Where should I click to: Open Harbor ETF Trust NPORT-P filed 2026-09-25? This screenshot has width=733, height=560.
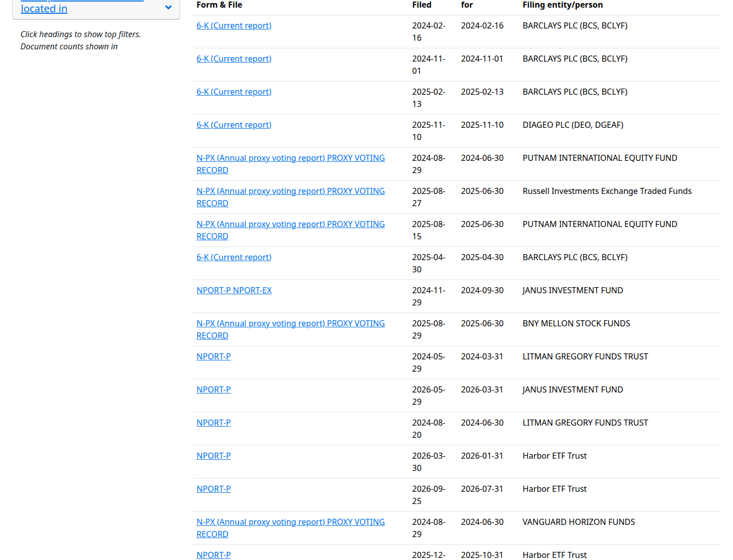(214, 489)
